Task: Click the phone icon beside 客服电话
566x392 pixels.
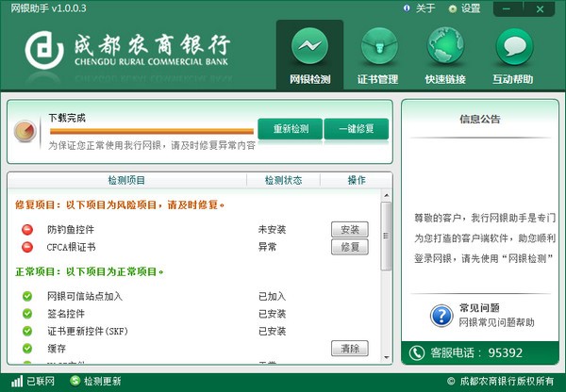Action: point(417,352)
